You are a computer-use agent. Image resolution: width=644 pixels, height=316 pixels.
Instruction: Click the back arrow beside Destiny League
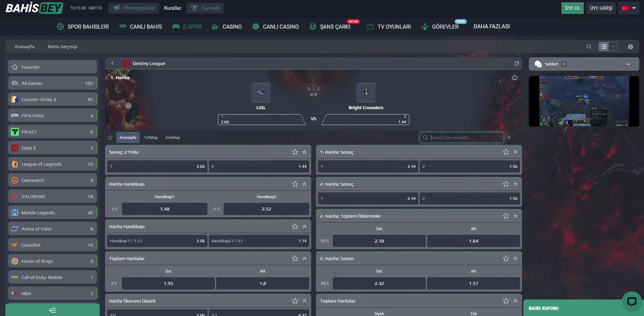pyautogui.click(x=112, y=63)
